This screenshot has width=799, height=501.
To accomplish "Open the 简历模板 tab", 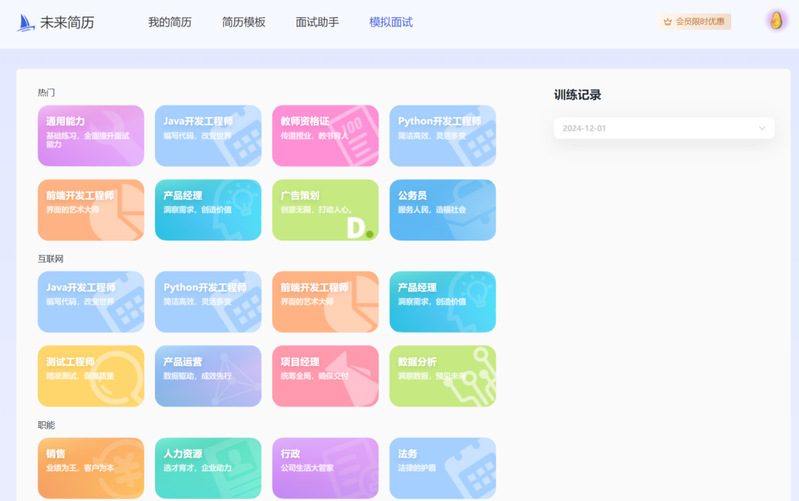I will tap(244, 22).
